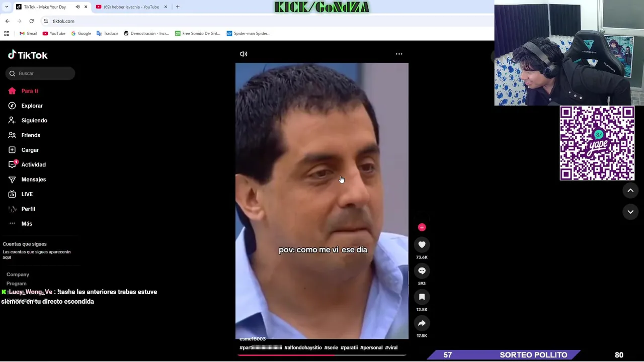This screenshot has width=644, height=362.
Task: Open the #personal hashtag
Action: (x=371, y=347)
